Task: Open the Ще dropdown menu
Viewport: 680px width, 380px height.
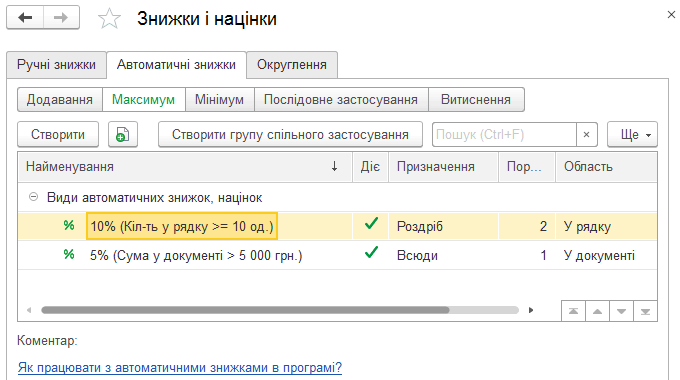Action: click(632, 134)
